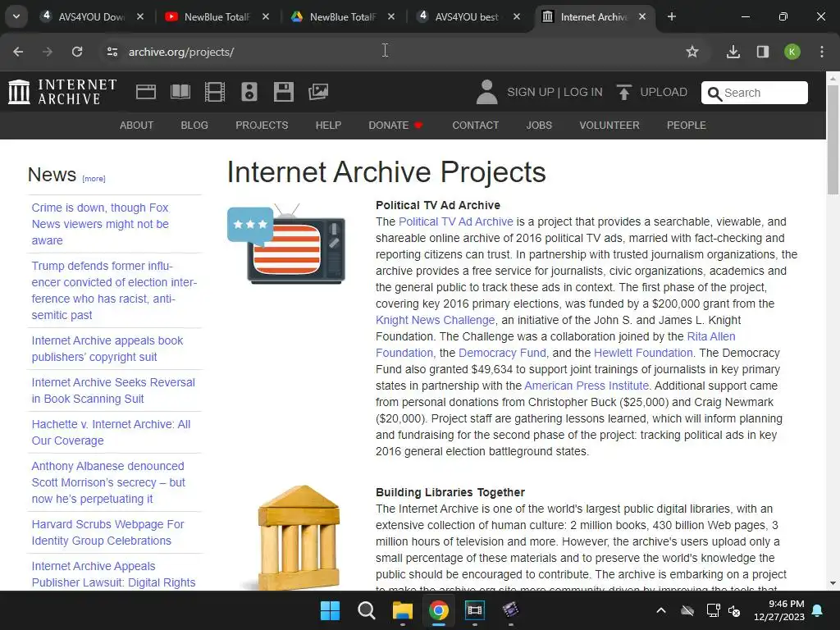Open Windows Start menu
The image size is (840, 630).
[x=330, y=610]
